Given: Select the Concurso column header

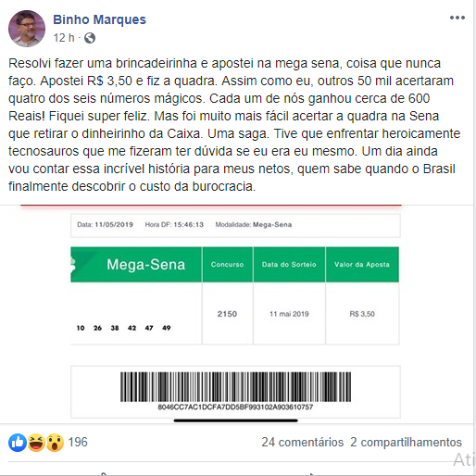Looking at the screenshot, I should tap(228, 265).
